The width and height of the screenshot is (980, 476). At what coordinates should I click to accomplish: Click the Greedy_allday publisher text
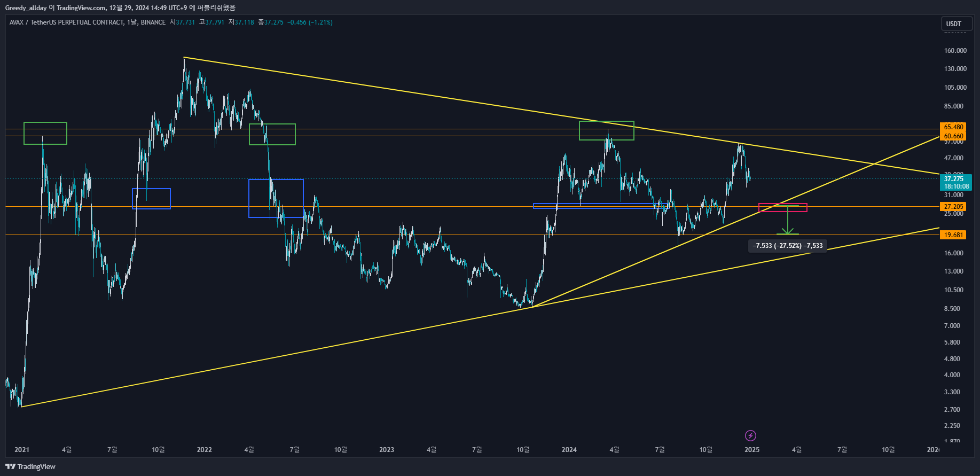click(x=26, y=7)
